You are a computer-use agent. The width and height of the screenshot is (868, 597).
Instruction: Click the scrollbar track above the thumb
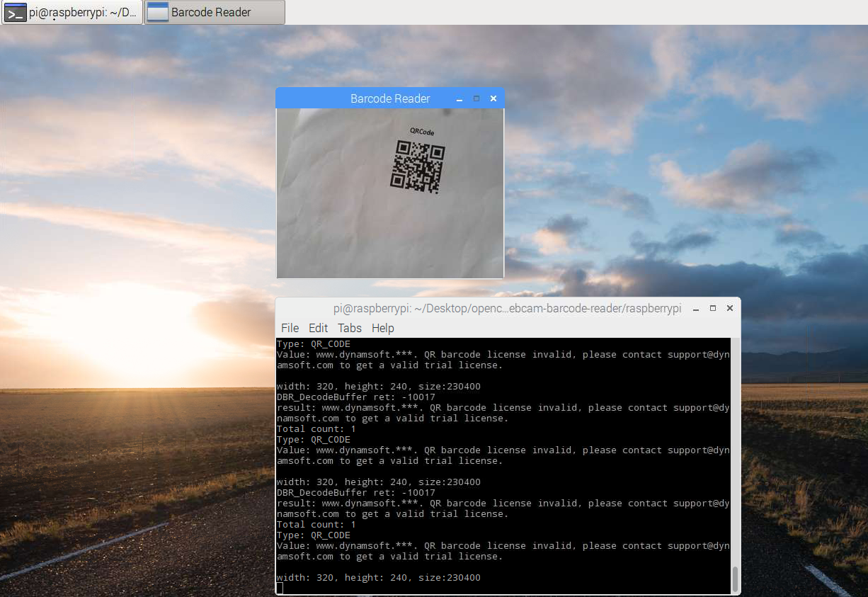735,453
